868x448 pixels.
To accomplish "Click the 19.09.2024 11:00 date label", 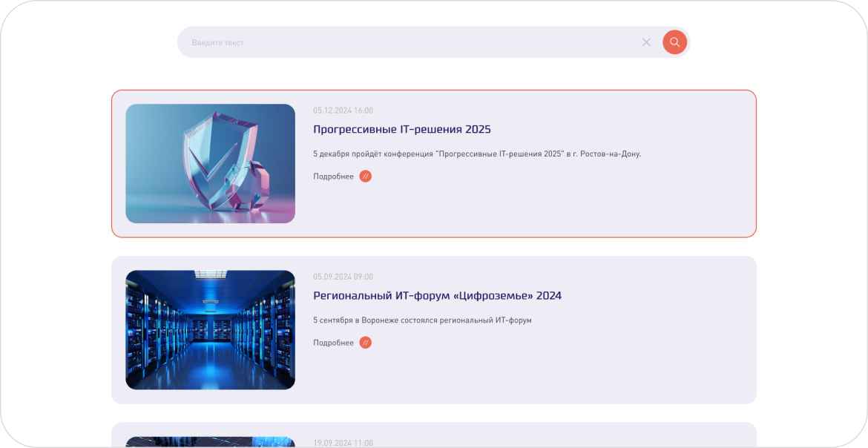I will [343, 443].
